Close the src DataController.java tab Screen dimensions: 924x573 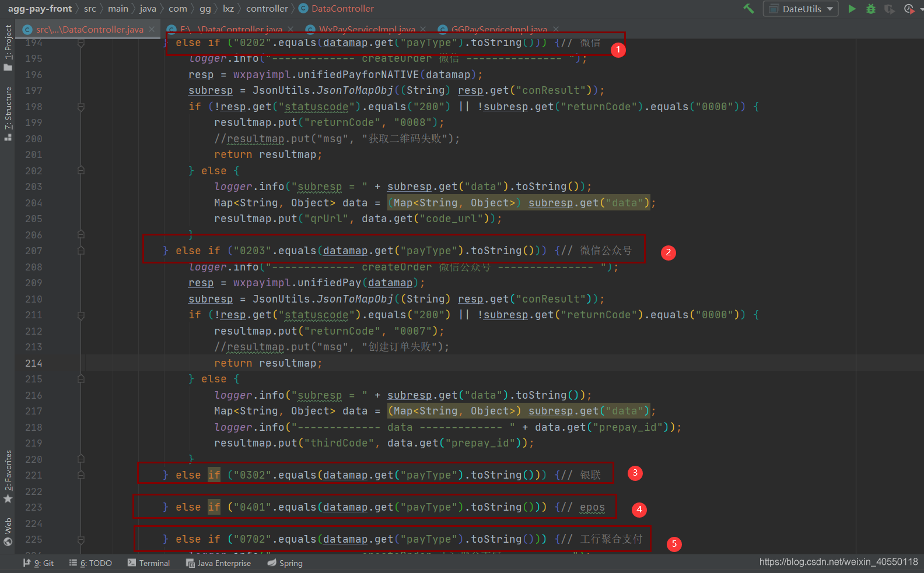[152, 29]
